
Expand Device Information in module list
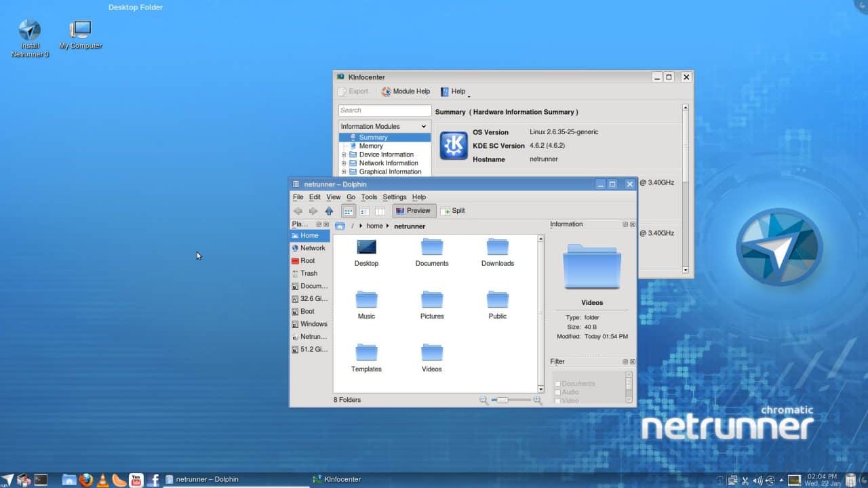click(x=345, y=155)
